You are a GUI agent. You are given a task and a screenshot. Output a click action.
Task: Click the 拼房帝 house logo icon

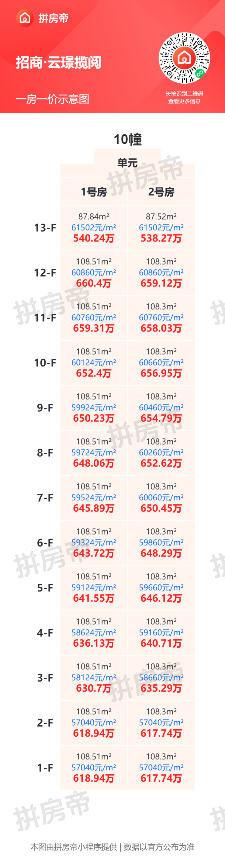tap(25, 18)
